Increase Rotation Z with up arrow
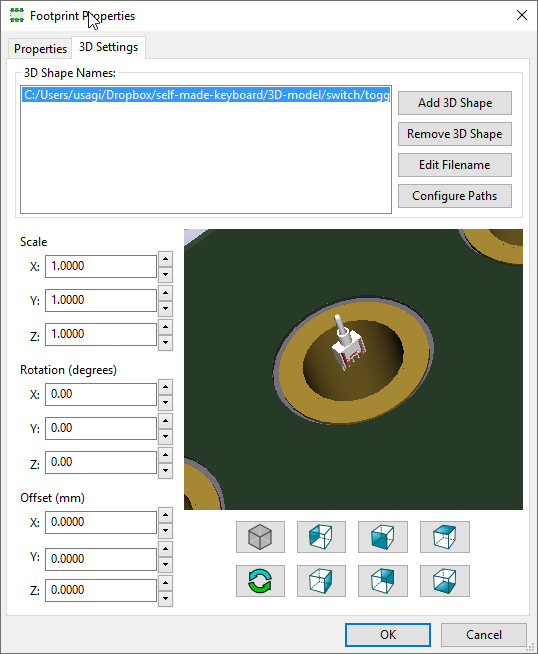538x654 pixels. tap(166, 455)
